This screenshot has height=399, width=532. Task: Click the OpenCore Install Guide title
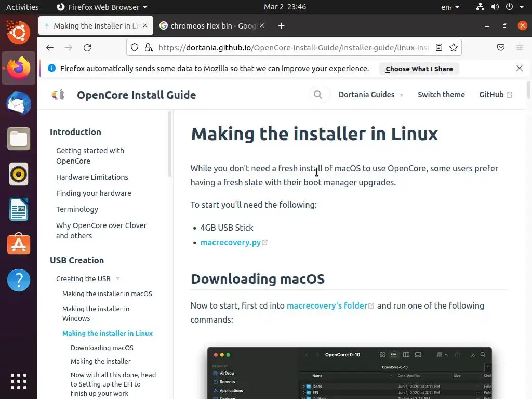[137, 95]
